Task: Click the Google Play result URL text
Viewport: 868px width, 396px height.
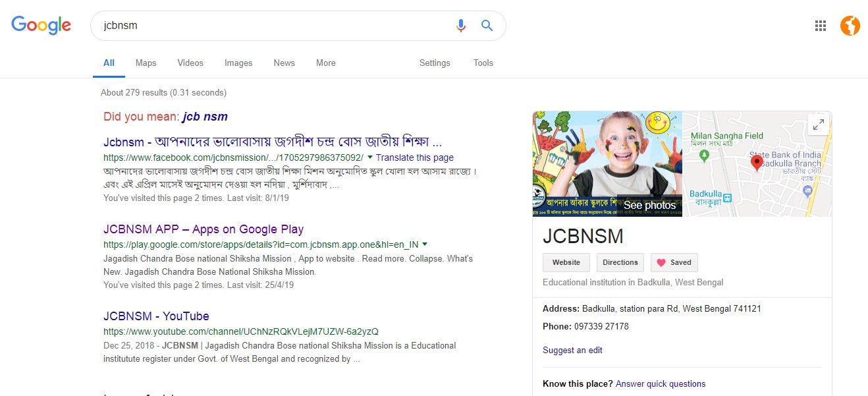Action: coord(261,244)
